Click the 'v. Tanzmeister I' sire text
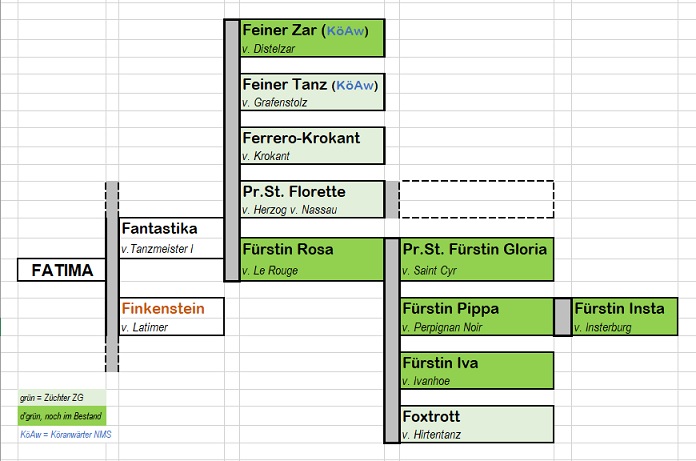The height and width of the screenshot is (461, 696). coord(157,248)
